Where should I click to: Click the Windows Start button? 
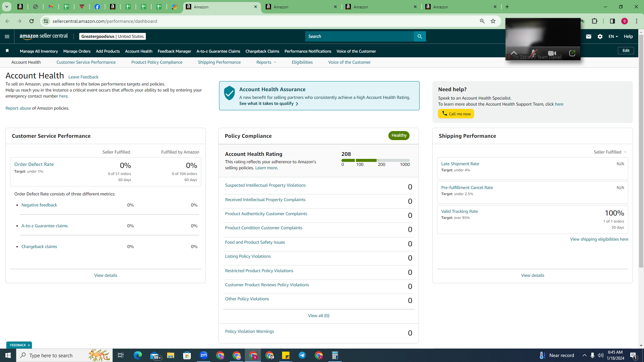coord(8,355)
